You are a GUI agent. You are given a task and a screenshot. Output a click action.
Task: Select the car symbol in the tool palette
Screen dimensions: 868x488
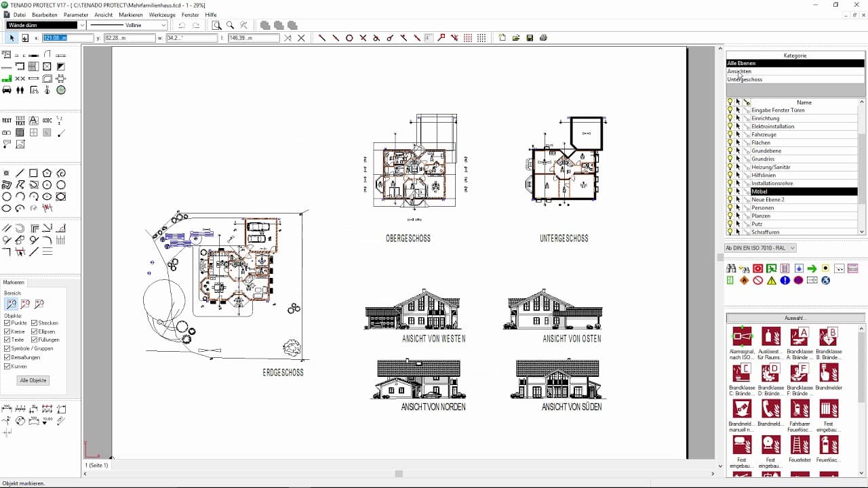click(x=7, y=90)
